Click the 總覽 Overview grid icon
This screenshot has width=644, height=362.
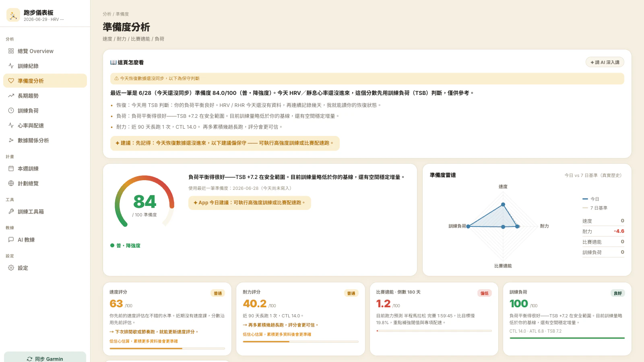(x=11, y=51)
